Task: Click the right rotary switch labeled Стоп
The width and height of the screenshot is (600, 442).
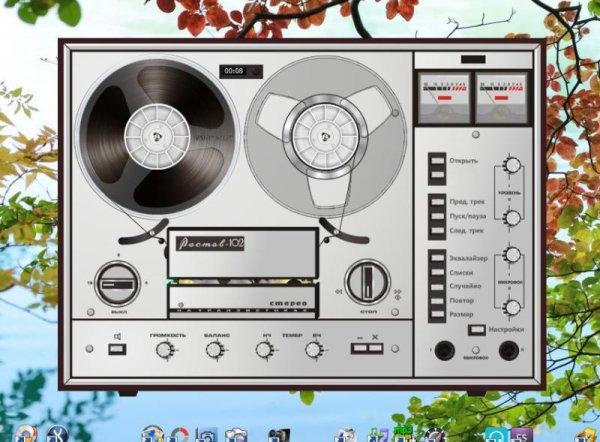Action: coord(367,282)
